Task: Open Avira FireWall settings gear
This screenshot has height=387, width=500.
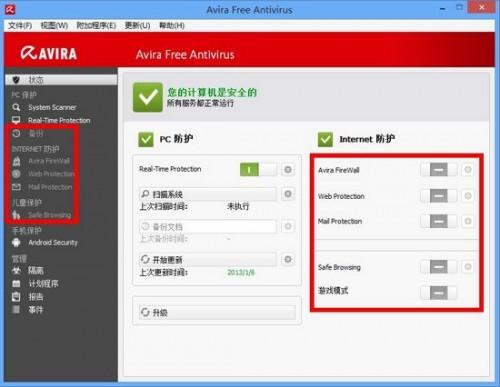Action: pos(468,170)
